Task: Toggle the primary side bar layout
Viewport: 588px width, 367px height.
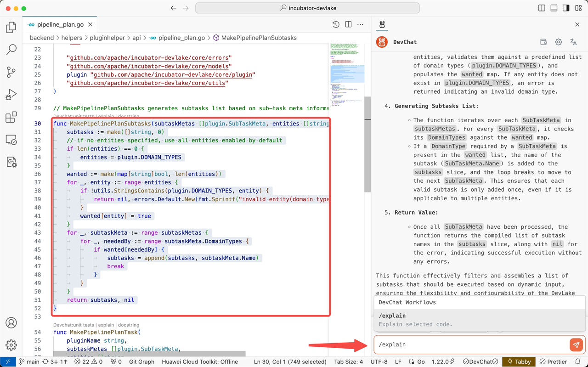Action: 542,8
